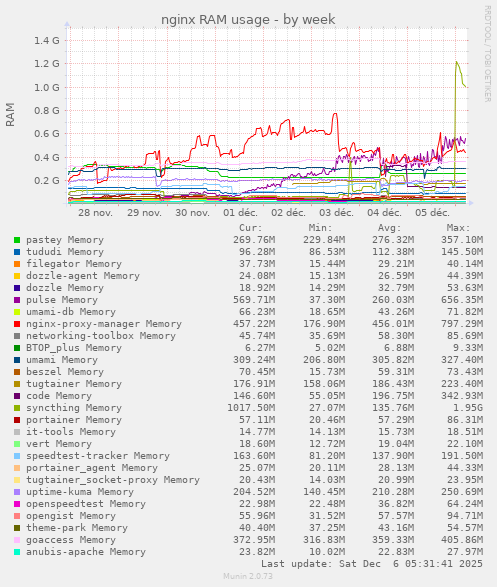Viewport: 497px width, 587px height.
Task: Click syncthing's current value 1017.50M
Action: pos(251,408)
